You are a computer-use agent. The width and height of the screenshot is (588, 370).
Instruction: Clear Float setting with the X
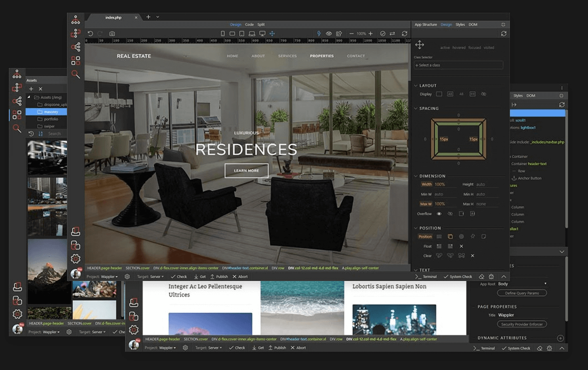(x=461, y=246)
